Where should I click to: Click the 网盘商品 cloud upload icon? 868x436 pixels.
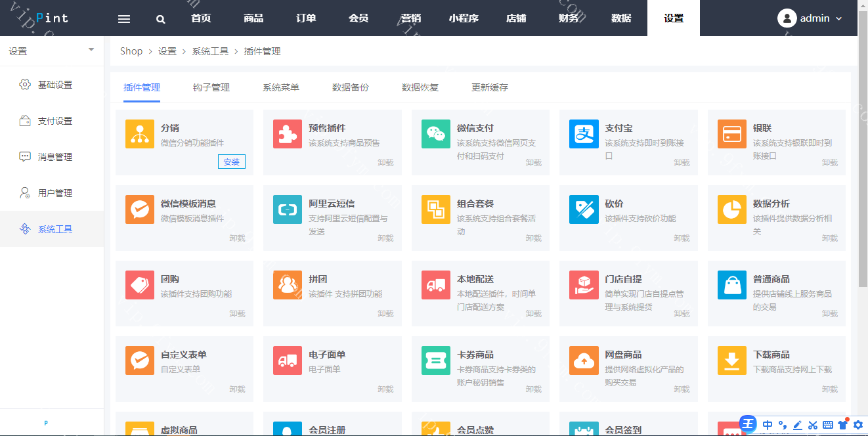pos(584,360)
